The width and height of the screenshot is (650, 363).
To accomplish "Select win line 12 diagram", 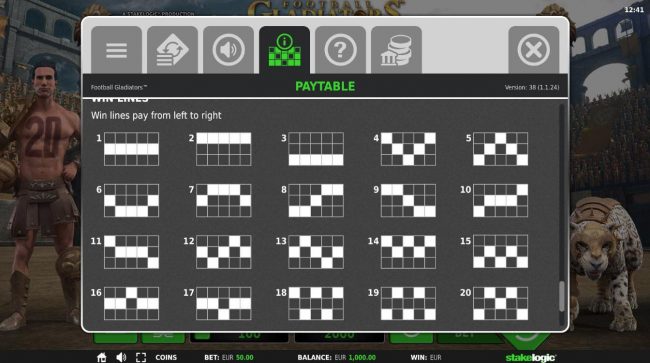I will [224, 252].
